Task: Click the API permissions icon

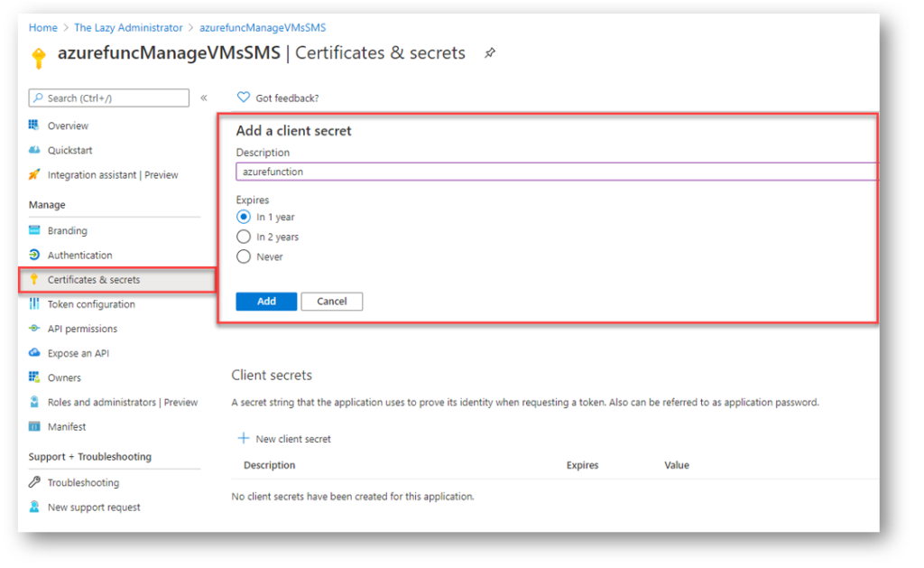Action: pos(34,328)
